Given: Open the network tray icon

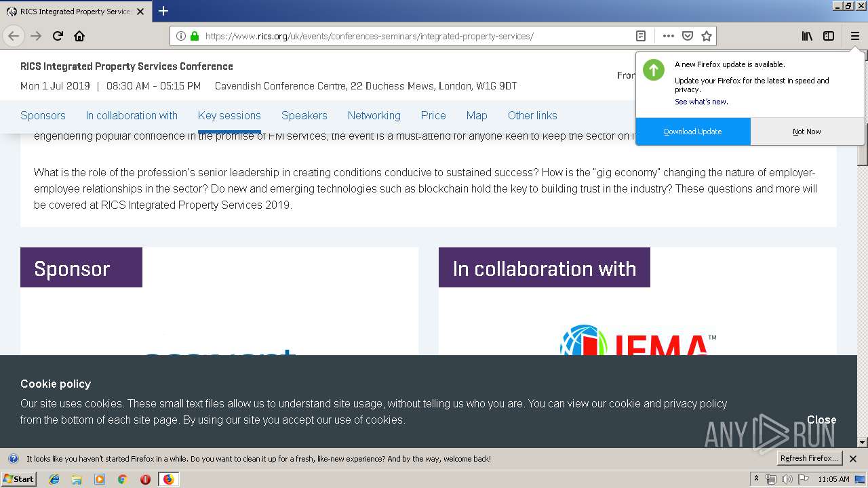Looking at the screenshot, I should pyautogui.click(x=771, y=479).
